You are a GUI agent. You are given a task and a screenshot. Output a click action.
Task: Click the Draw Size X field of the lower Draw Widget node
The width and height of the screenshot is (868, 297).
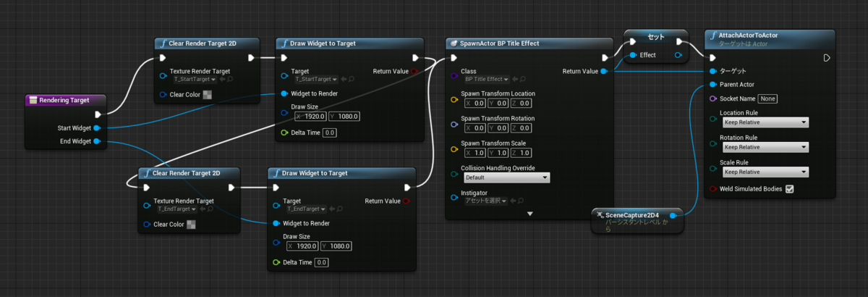(302, 246)
